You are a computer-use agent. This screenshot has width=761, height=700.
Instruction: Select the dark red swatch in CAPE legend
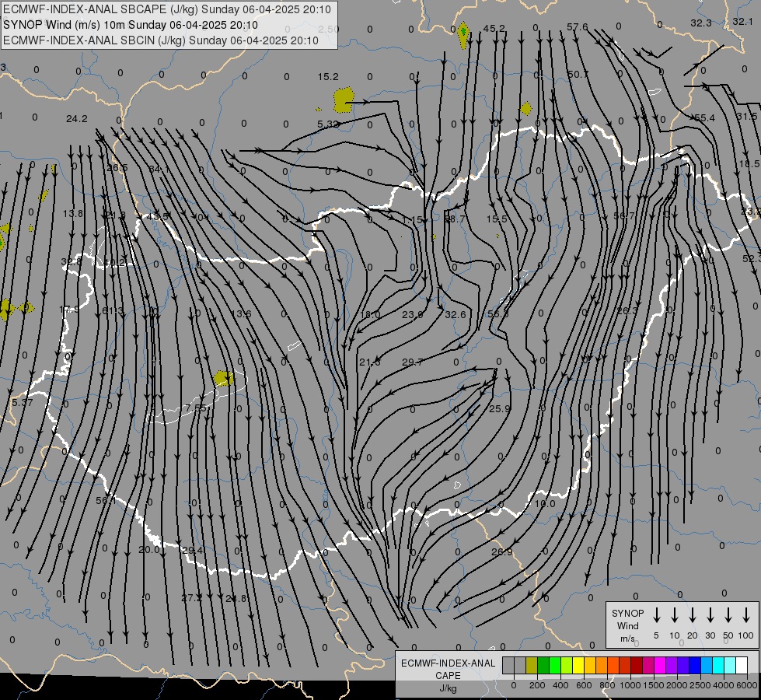click(637, 666)
